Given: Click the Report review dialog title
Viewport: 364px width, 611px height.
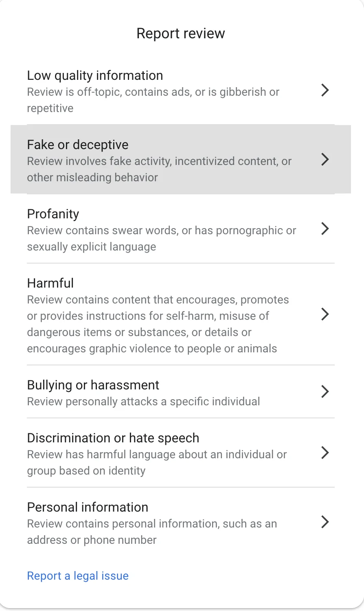Looking at the screenshot, I should 181,33.
